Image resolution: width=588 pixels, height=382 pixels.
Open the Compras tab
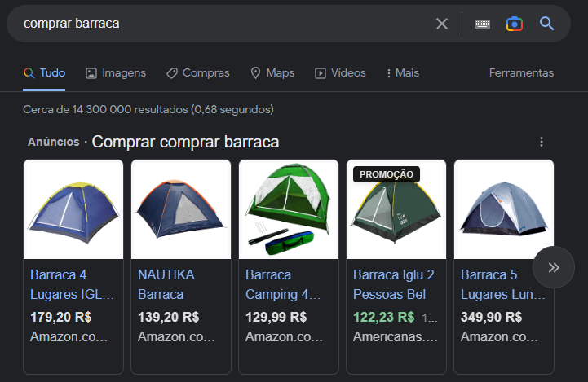[x=198, y=72]
